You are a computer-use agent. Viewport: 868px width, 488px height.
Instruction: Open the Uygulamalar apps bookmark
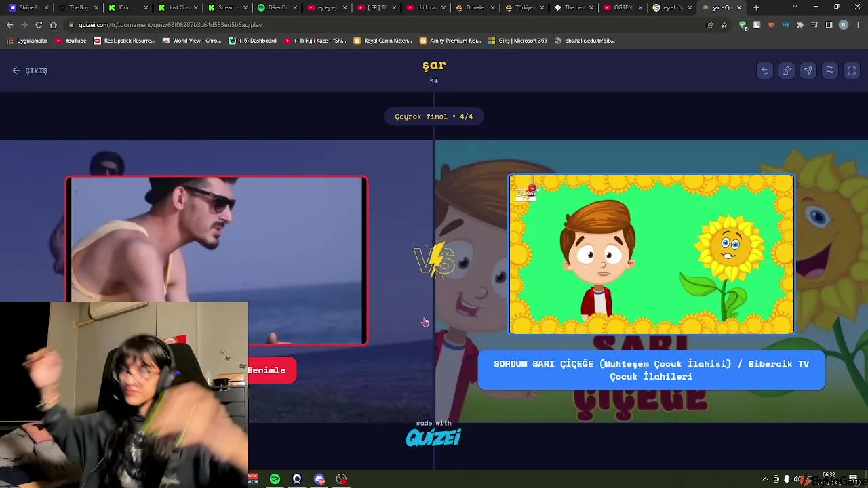pos(27,41)
